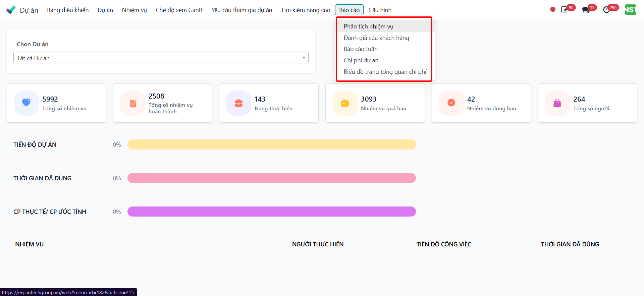
Task: Click the 2508 completed tasks count
Action: (156, 96)
